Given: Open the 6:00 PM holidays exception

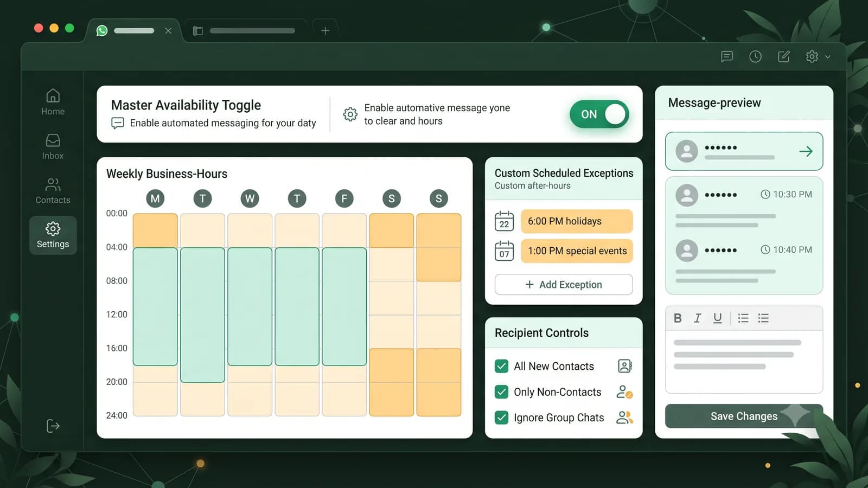Looking at the screenshot, I should point(577,221).
